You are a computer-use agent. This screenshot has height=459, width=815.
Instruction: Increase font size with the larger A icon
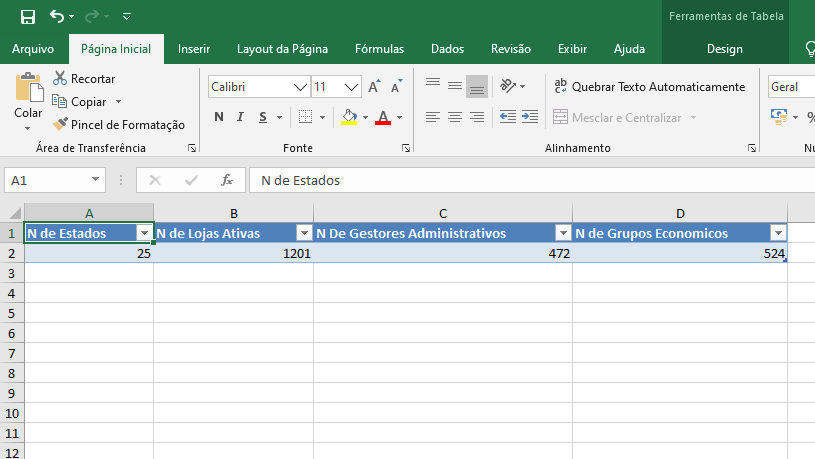point(373,87)
